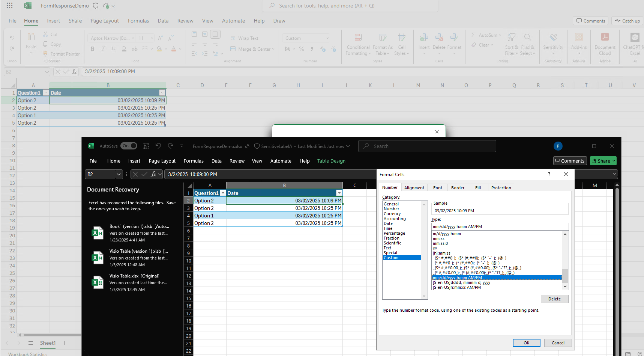Click the down arrow of Category list scrollbar
Image resolution: width=644 pixels, height=356 pixels.
point(424,296)
